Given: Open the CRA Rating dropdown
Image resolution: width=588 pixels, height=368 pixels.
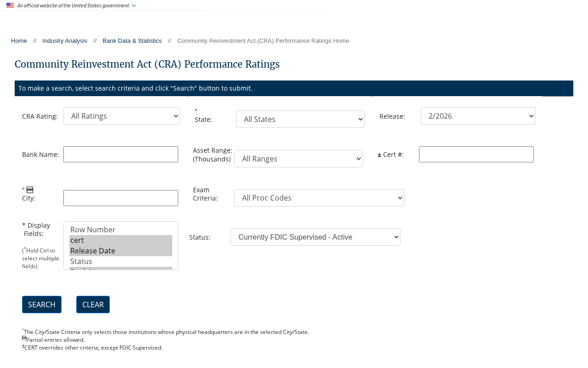Looking at the screenshot, I should (x=122, y=116).
